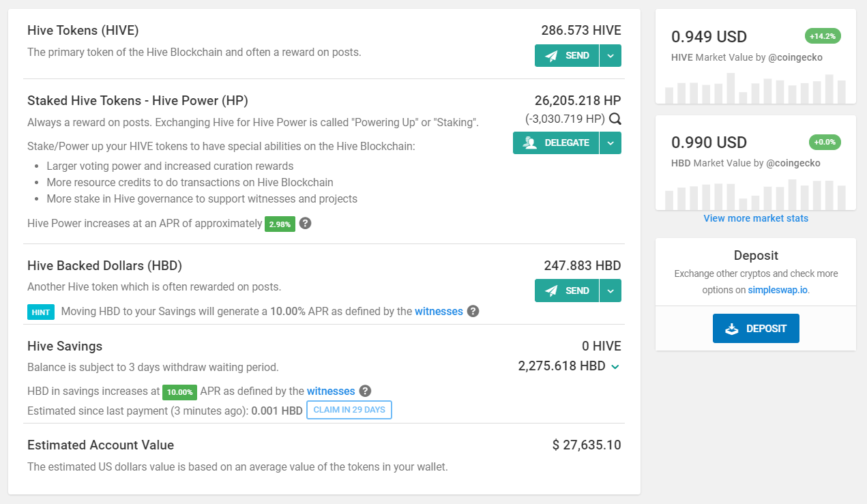Click the HIVE market value bar chart
The height and width of the screenshot is (504, 867).
pyautogui.click(x=756, y=89)
